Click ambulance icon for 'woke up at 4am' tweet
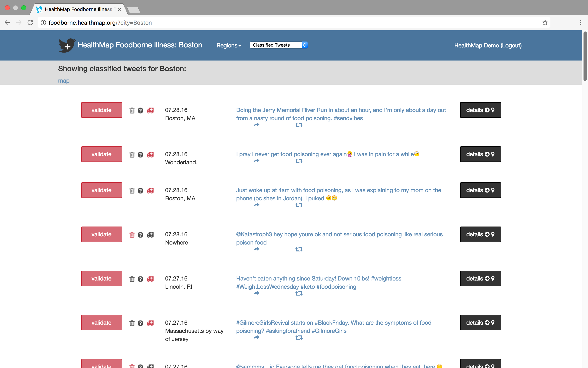Screen dimensions: 588x368 point(150,191)
